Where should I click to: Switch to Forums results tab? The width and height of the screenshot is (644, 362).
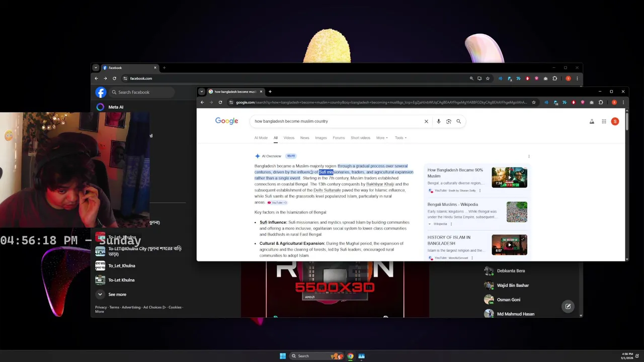[x=339, y=138]
